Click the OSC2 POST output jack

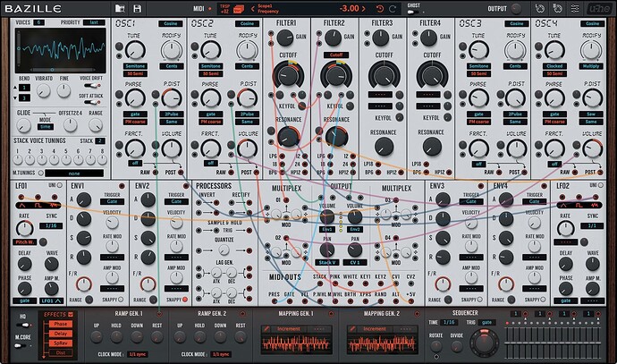pos(257,173)
